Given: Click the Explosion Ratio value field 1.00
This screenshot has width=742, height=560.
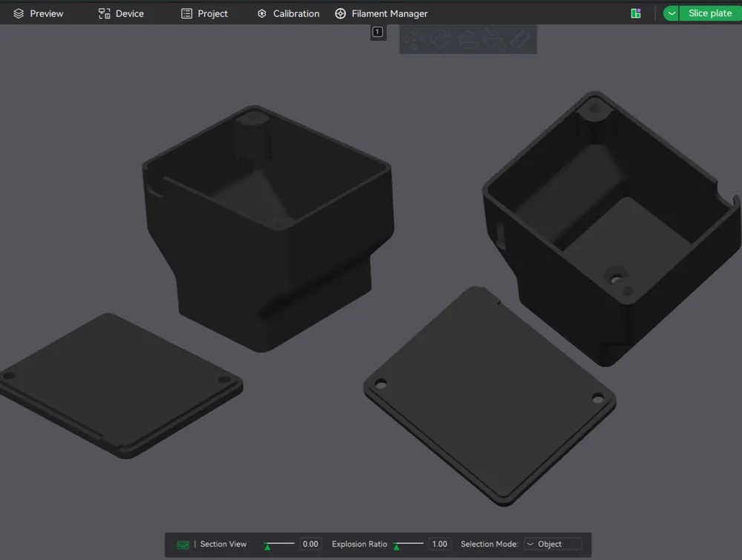Looking at the screenshot, I should tap(439, 544).
